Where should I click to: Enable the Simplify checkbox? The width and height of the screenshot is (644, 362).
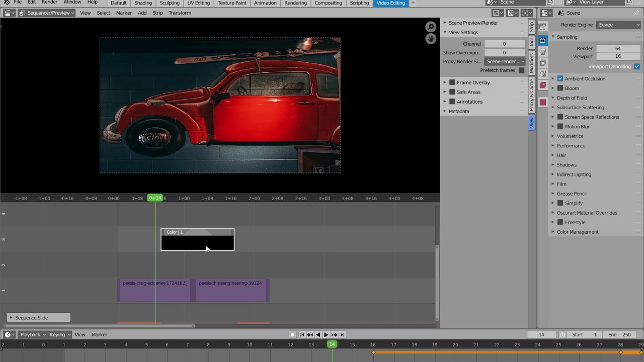560,203
